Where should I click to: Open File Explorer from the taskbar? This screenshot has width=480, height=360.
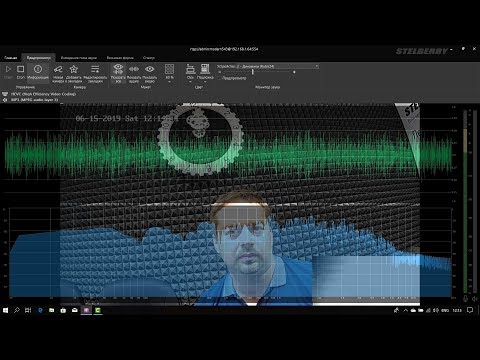52,310
